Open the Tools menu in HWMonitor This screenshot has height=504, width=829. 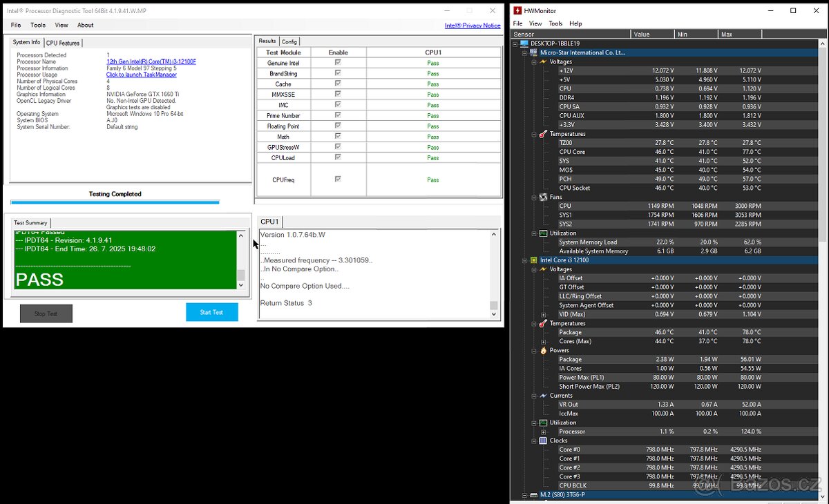point(555,23)
